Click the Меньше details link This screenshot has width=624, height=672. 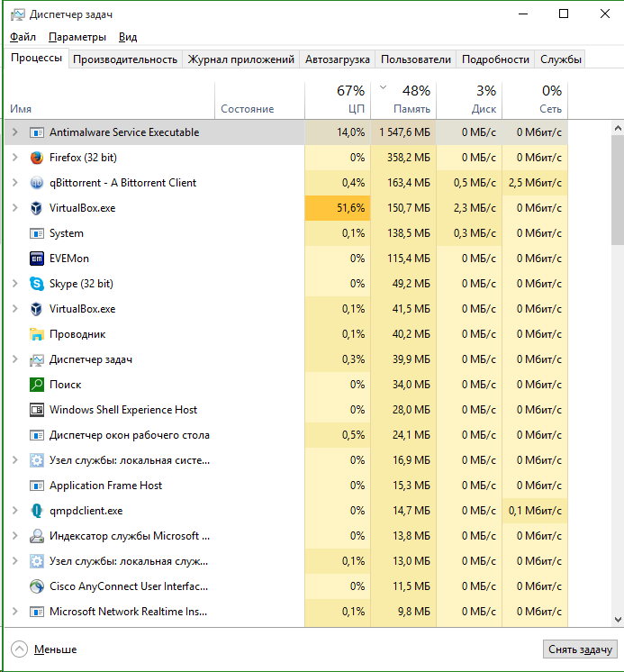pyautogui.click(x=55, y=649)
